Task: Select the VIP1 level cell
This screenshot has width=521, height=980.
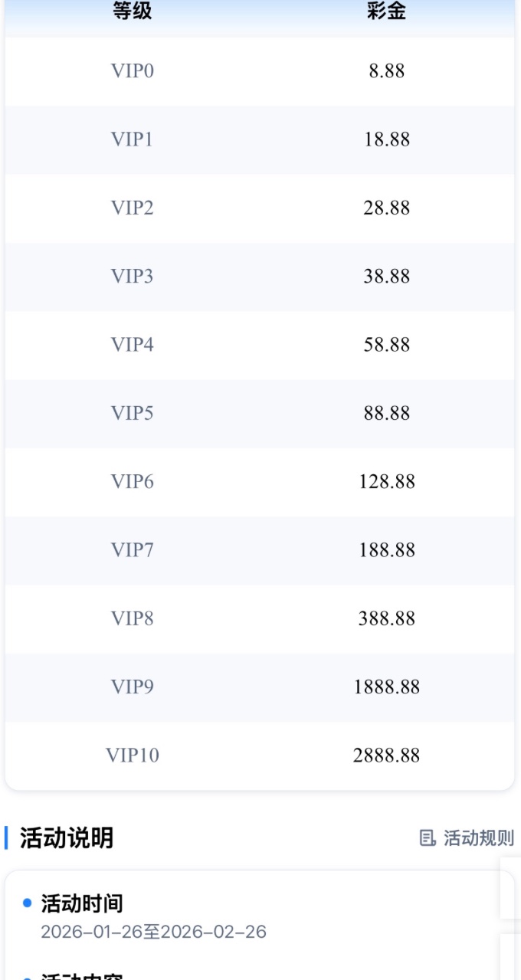Action: tap(133, 139)
